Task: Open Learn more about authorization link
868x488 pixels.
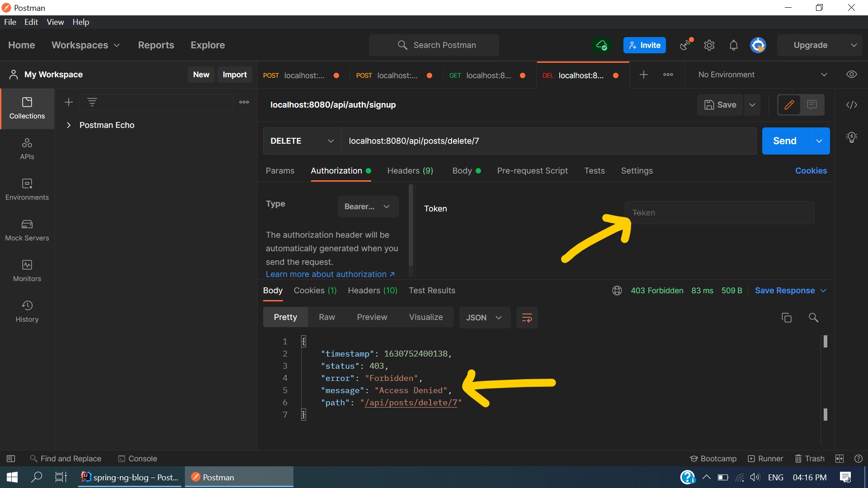Action: [330, 274]
